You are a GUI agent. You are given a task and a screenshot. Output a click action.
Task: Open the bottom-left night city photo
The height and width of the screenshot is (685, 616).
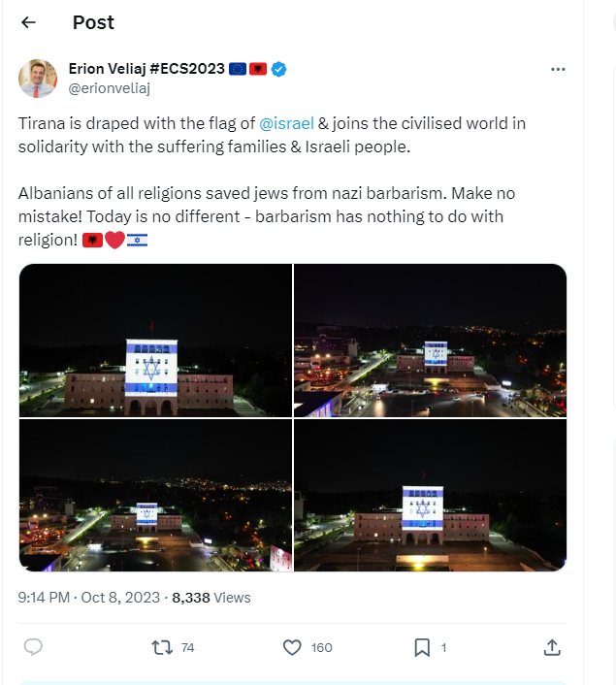pos(155,495)
